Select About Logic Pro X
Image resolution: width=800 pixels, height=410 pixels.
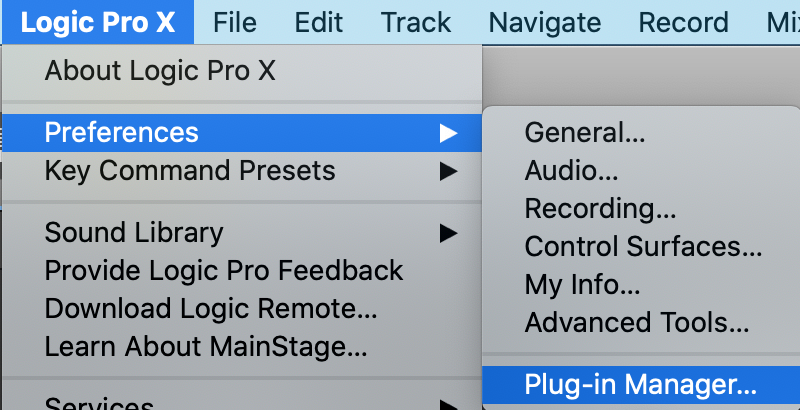tap(160, 71)
